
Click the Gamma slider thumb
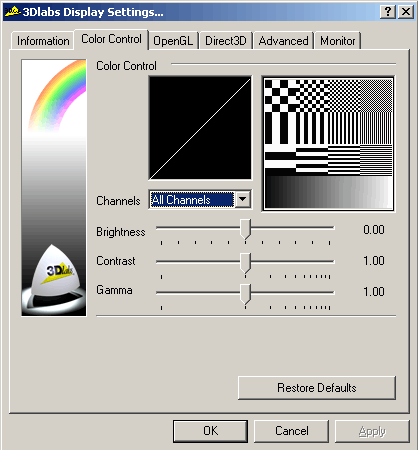[x=246, y=294]
